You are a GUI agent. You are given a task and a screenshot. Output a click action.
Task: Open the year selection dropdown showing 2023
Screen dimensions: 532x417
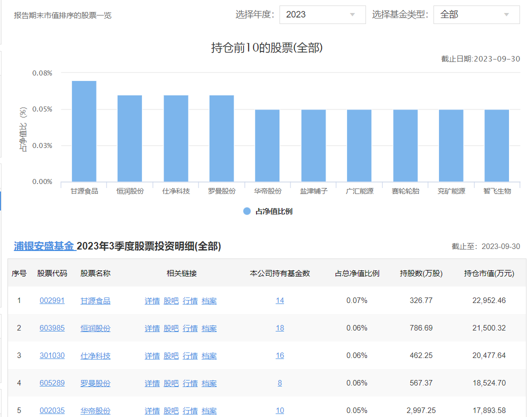click(322, 14)
